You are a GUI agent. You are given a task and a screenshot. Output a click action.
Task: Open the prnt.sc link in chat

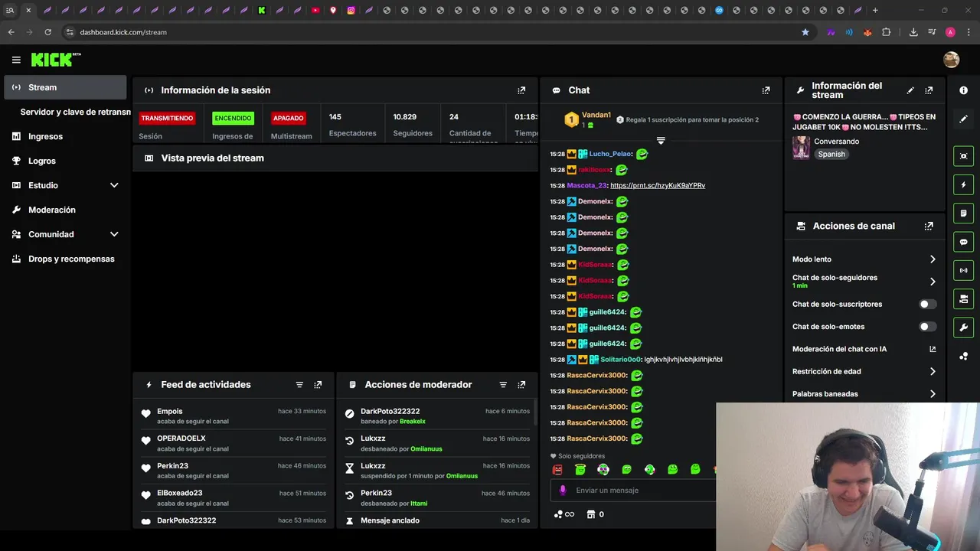pyautogui.click(x=658, y=185)
